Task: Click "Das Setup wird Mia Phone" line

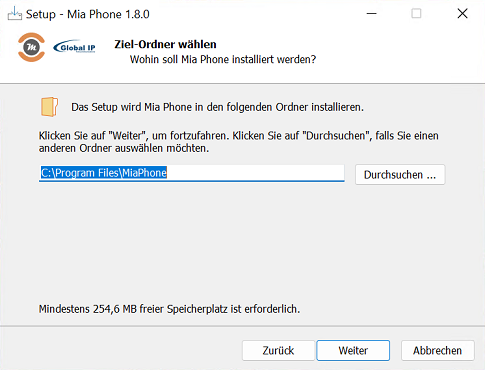Action: (x=217, y=107)
